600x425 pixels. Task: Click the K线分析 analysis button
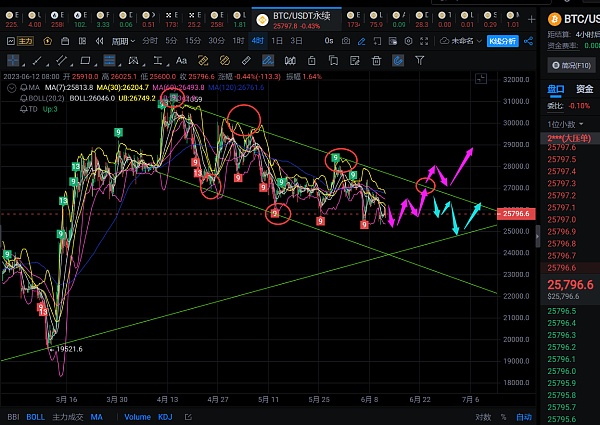click(500, 41)
